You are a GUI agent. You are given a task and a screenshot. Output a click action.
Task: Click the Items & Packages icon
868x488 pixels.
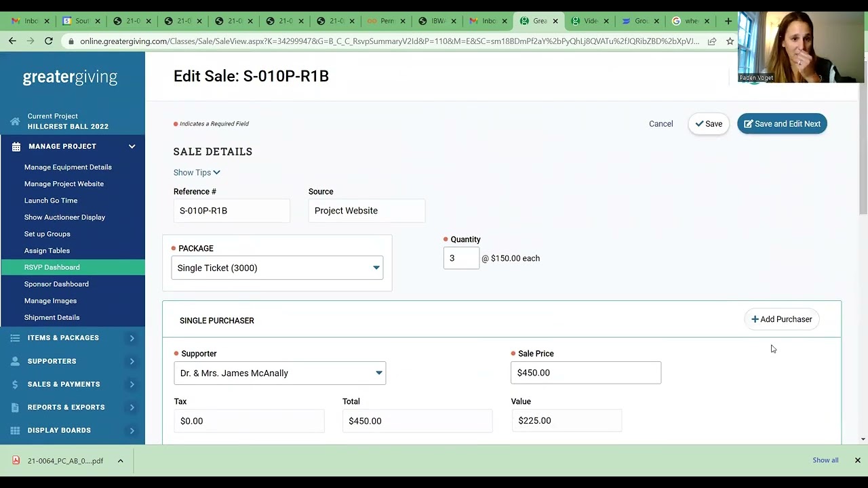pos(16,338)
